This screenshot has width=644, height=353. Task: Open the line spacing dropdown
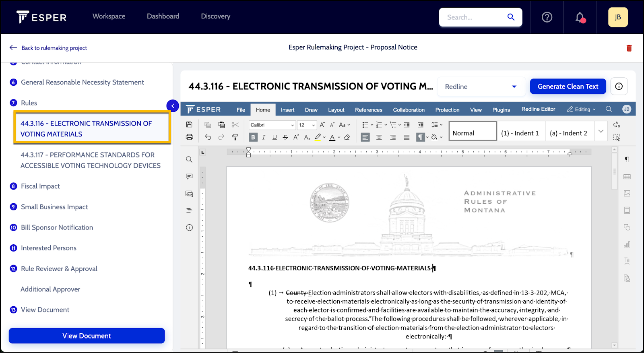point(437,125)
